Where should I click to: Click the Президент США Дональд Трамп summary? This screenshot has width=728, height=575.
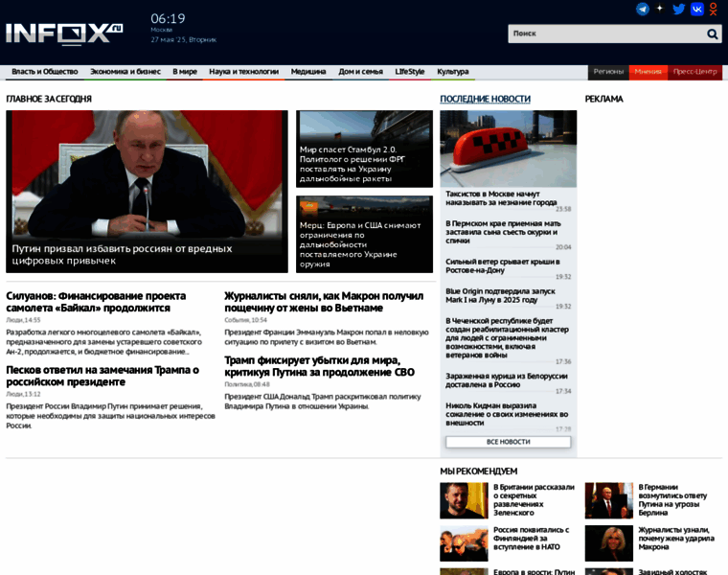pos(323,402)
